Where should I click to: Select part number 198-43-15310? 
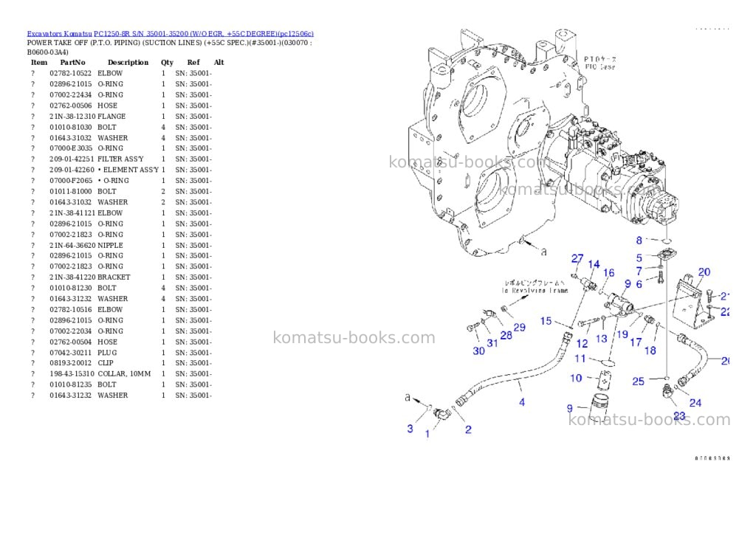[72, 374]
